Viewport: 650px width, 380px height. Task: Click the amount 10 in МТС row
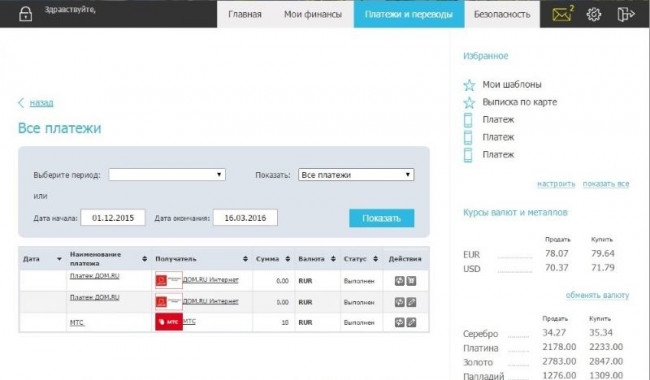(x=285, y=322)
